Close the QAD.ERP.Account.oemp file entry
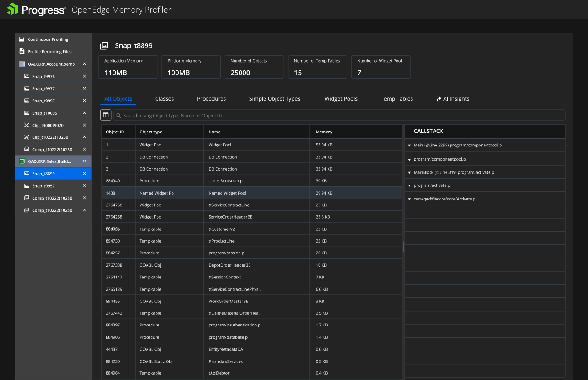This screenshot has width=588, height=380. pos(84,64)
